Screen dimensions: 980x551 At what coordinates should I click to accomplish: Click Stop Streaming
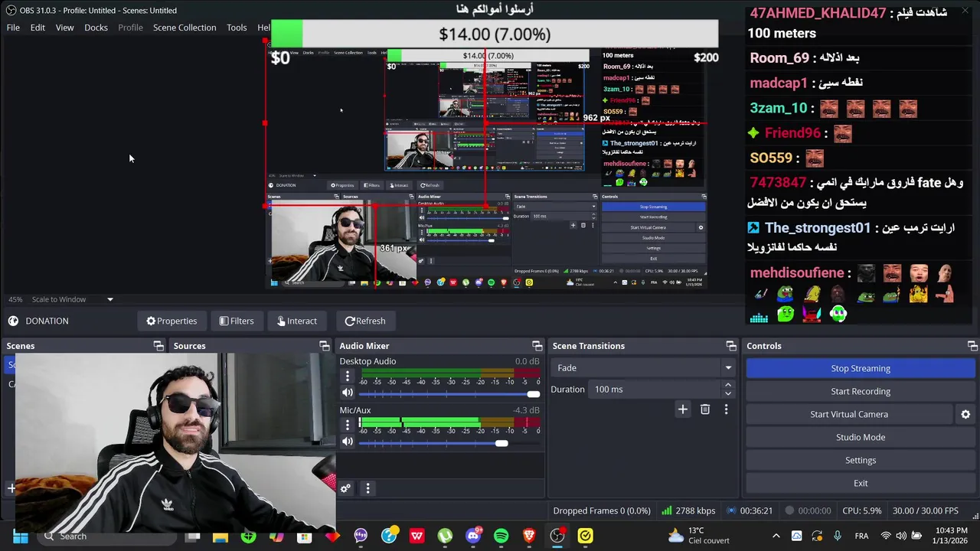pos(861,368)
